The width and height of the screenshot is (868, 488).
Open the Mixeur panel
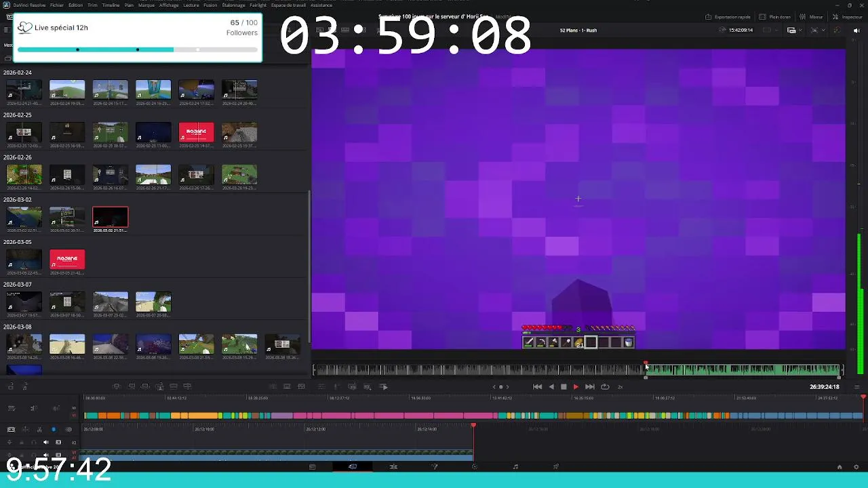coord(812,17)
